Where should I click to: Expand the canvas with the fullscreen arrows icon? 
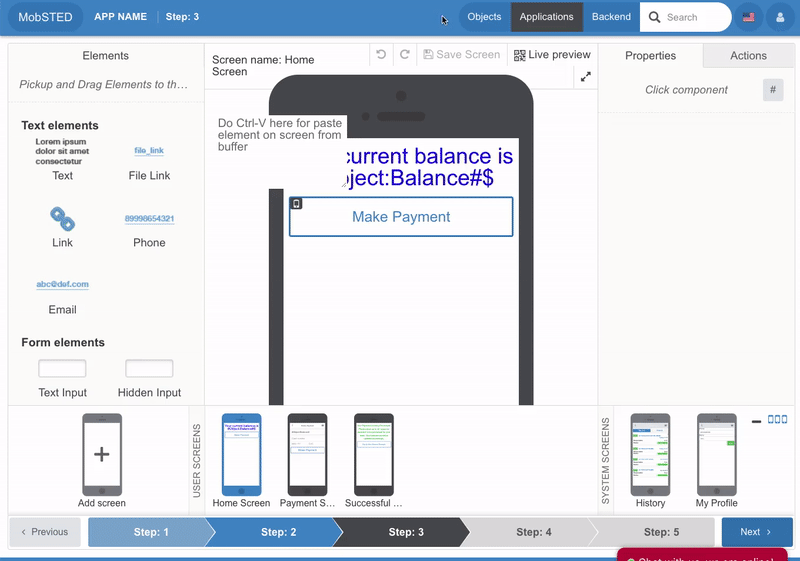pyautogui.click(x=586, y=76)
